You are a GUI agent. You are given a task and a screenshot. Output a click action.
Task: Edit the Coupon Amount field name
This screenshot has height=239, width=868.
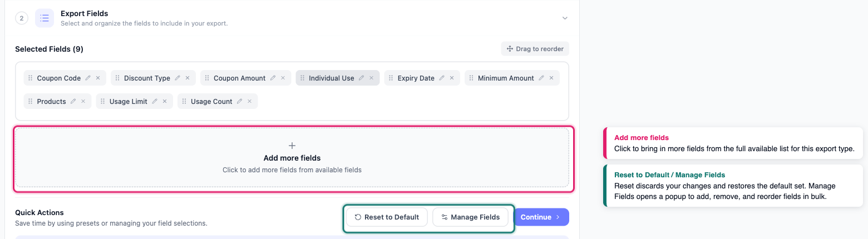[273, 78]
